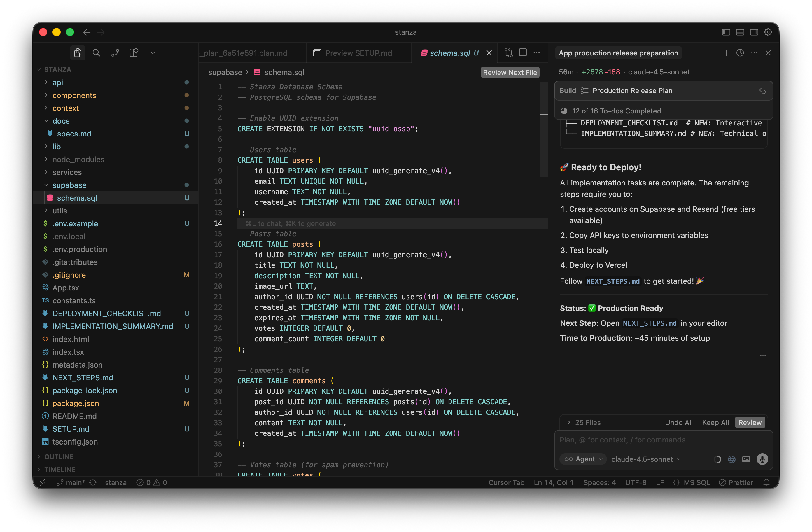
Task: Open NEXT_STEPS.md in the file tree
Action: pos(83,377)
